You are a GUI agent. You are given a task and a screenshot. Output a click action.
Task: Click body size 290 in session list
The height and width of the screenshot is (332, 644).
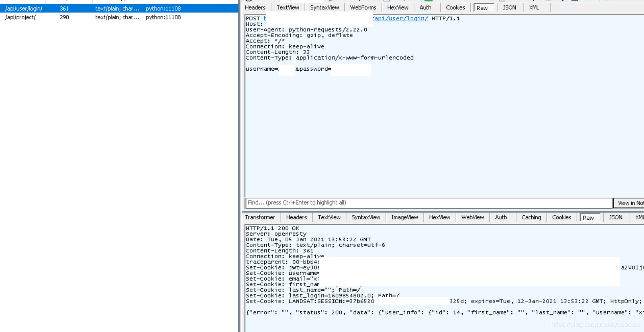click(x=64, y=17)
